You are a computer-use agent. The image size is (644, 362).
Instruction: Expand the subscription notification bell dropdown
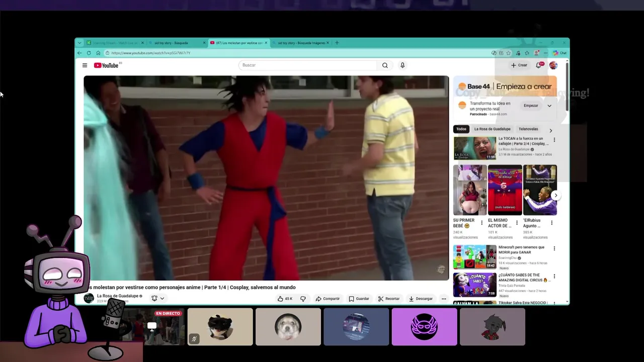(158, 298)
